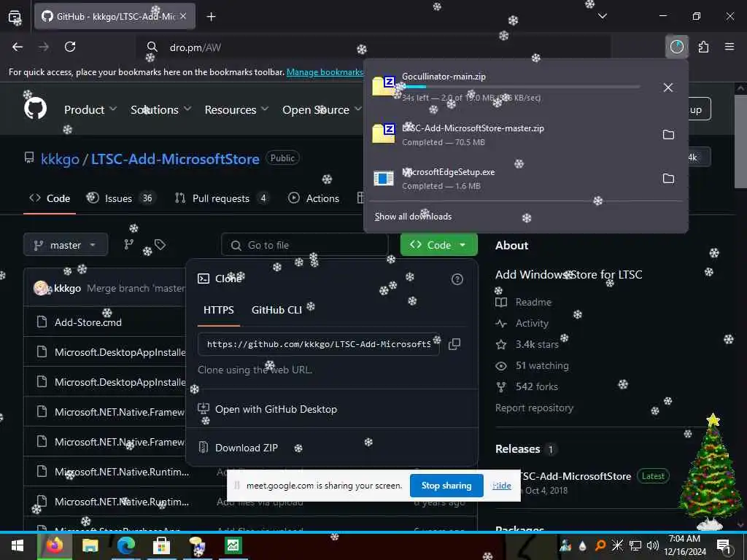
Task: Expand the Open Source menu
Action: [x=322, y=109]
